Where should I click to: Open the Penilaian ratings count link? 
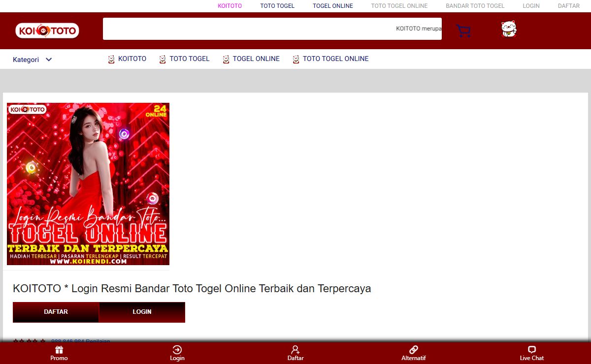coord(81,341)
